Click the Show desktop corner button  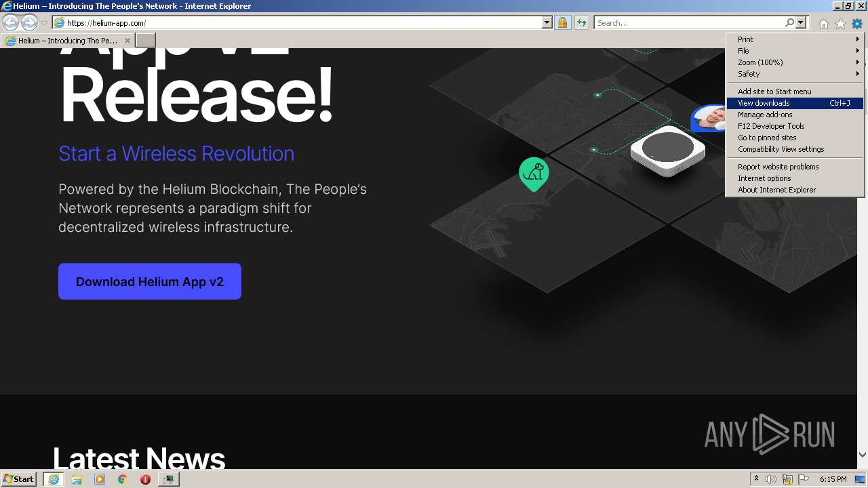[x=861, y=479]
